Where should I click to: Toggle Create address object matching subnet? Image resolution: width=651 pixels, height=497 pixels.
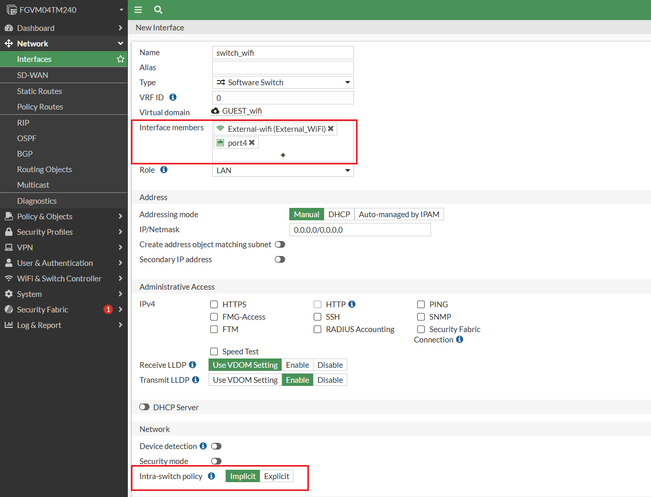coord(280,244)
